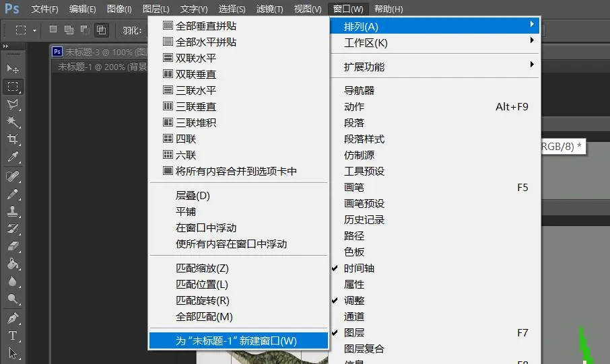Select the Horizontal Type tool
Image resolution: width=610 pixels, height=364 pixels.
click(x=12, y=335)
